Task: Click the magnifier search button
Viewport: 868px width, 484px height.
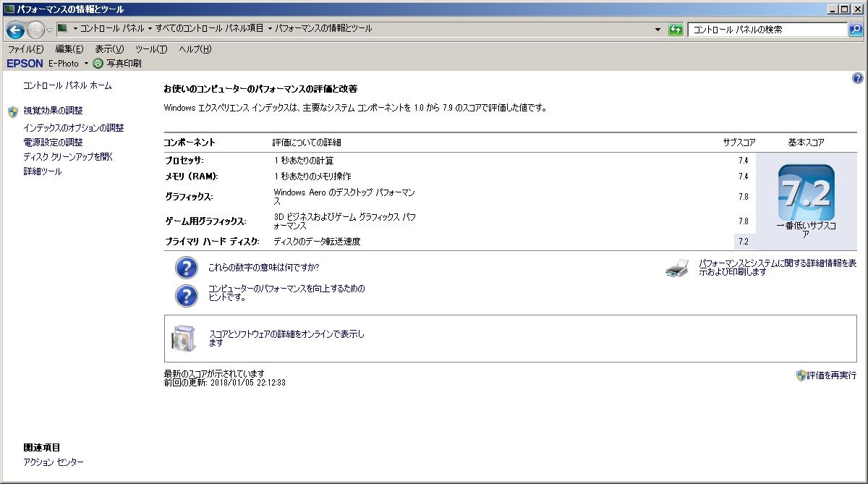Action: point(856,30)
